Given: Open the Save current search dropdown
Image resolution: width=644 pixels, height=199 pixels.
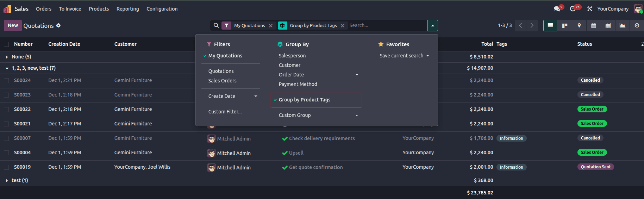Looking at the screenshot, I should 404,56.
